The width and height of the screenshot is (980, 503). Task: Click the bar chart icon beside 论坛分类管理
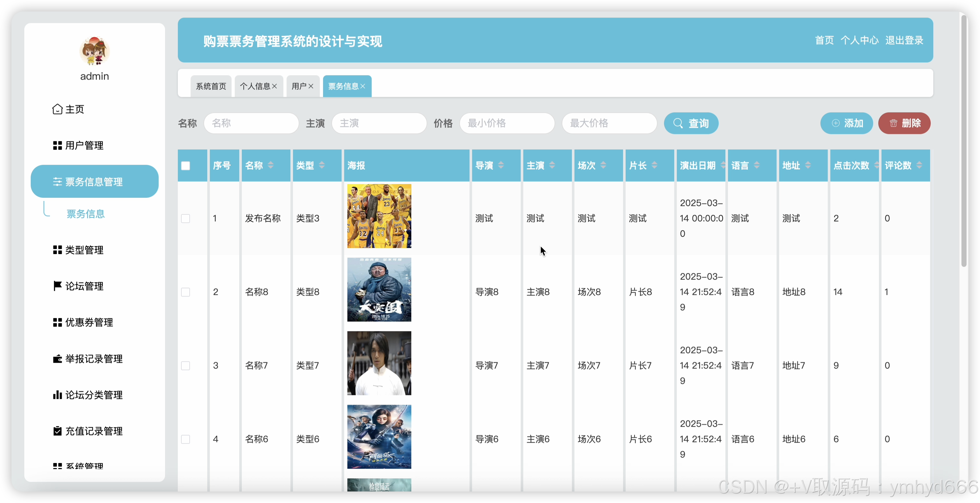[x=57, y=395]
